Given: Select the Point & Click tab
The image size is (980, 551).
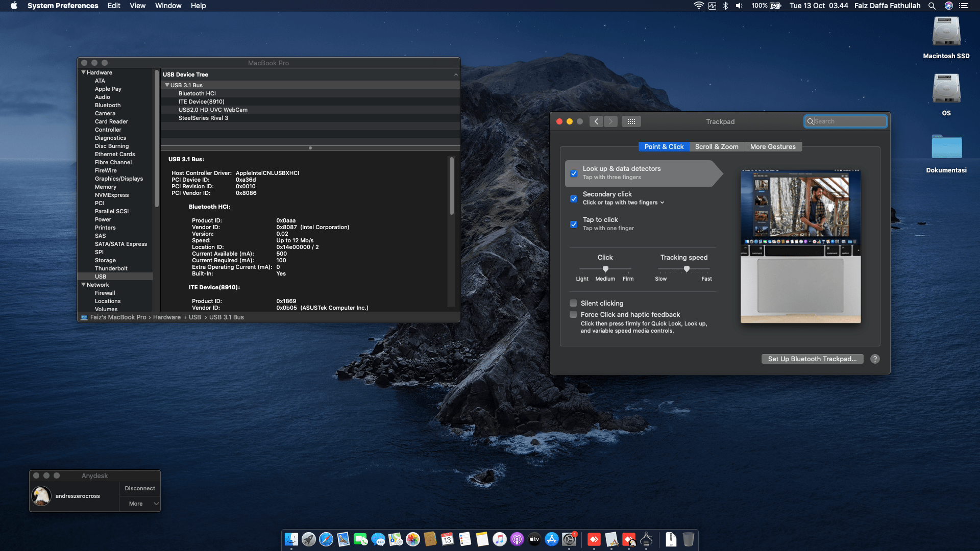Looking at the screenshot, I should coord(664,146).
